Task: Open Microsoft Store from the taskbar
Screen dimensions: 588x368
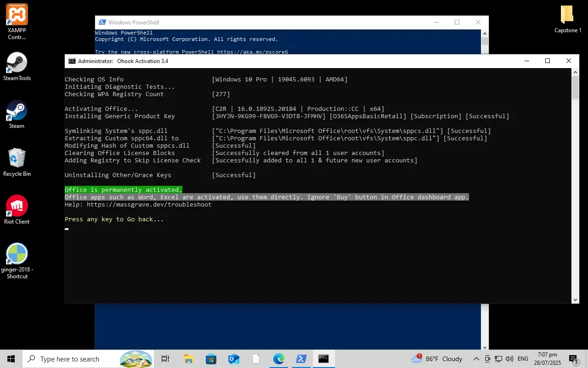Action: tap(211, 359)
